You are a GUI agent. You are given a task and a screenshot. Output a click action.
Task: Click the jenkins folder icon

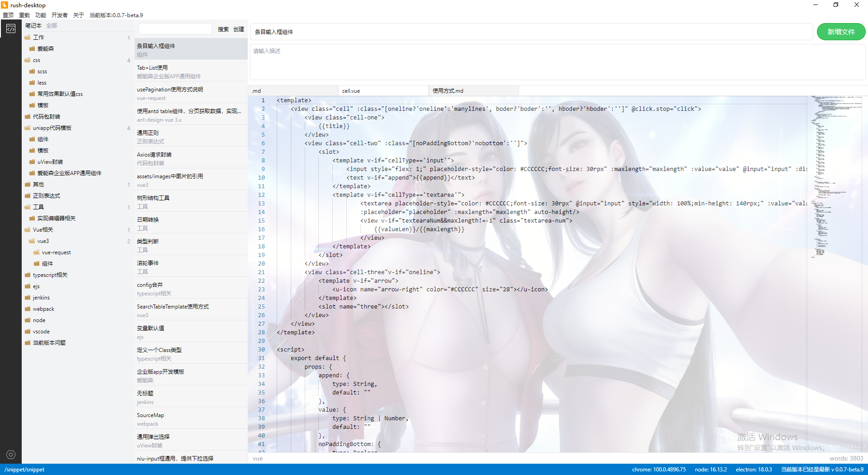[x=28, y=298]
